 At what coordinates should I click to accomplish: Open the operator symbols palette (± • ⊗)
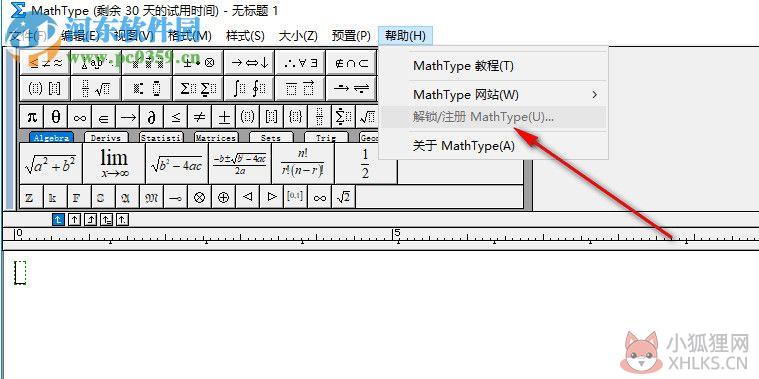tap(198, 62)
